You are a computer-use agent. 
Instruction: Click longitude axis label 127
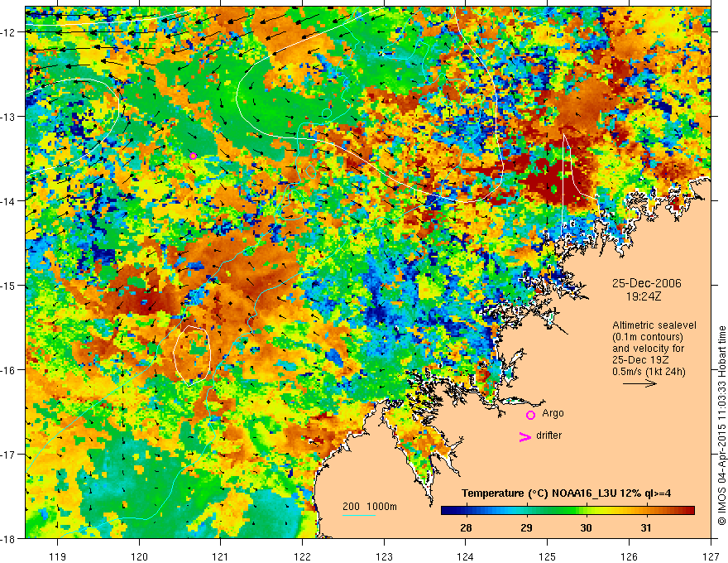[711, 556]
